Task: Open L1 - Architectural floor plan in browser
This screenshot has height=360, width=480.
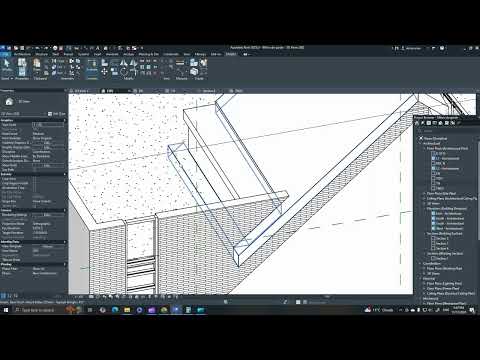Action: (448, 159)
